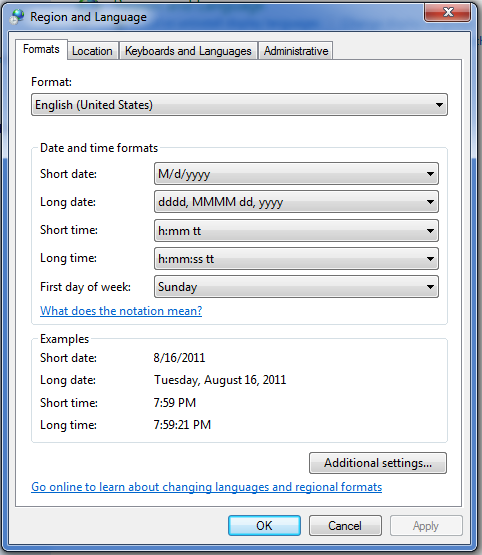Follow the 'Go online to learn about changing languages' link
482x555 pixels.
coord(207,487)
